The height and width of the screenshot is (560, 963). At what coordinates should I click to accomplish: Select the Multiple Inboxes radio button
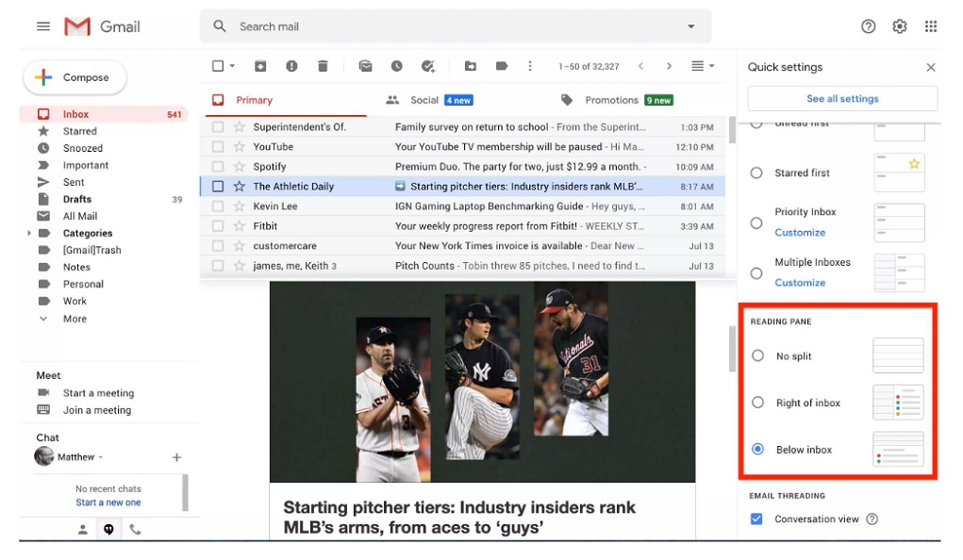click(x=756, y=273)
